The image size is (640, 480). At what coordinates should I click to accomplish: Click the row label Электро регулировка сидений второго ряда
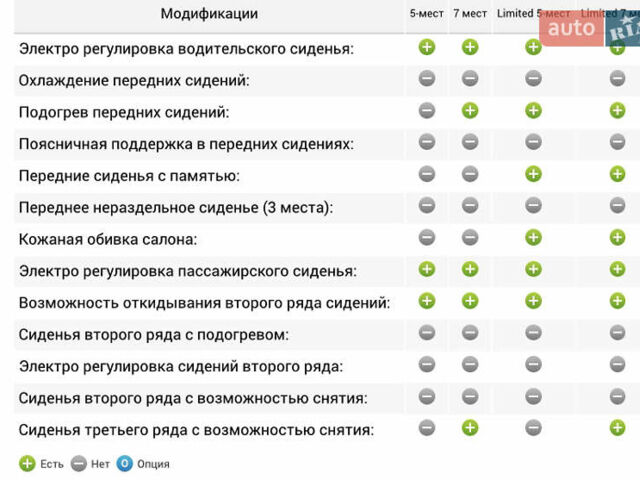coord(181,367)
